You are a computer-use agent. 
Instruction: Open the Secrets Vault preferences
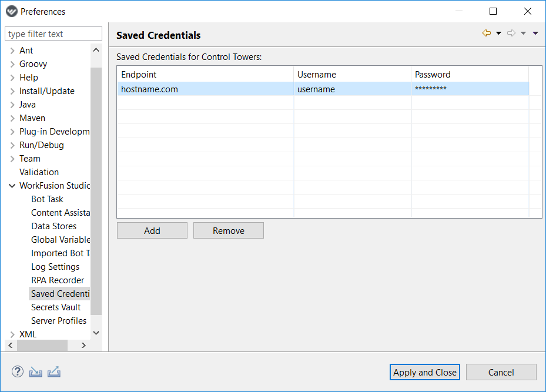(56, 307)
